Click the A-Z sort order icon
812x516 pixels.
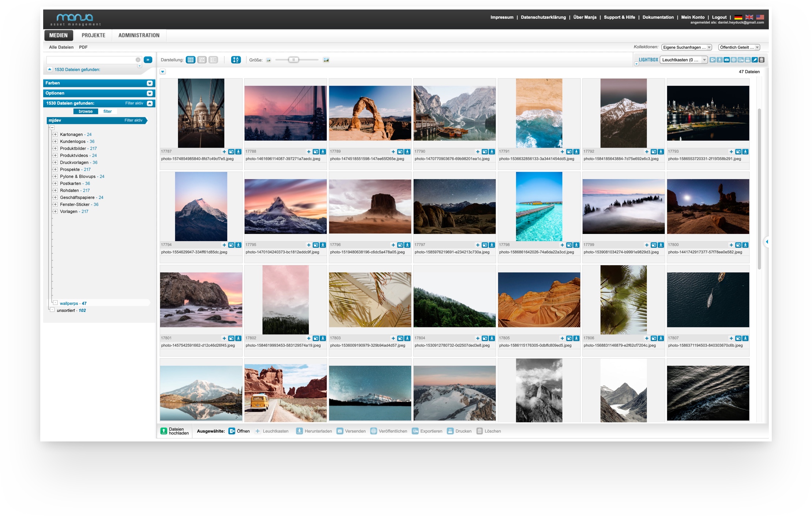click(x=236, y=60)
